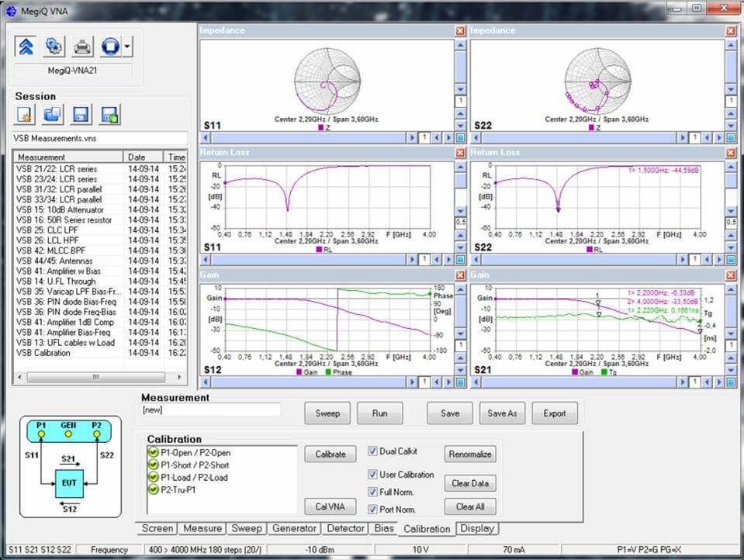Create a new session with the first Session icon
This screenshot has height=560, width=744.
pyautogui.click(x=25, y=115)
